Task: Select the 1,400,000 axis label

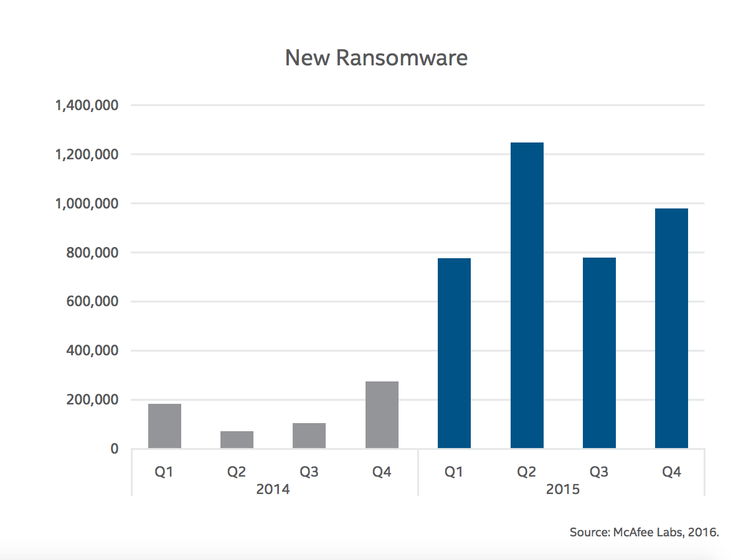Action: coord(87,105)
